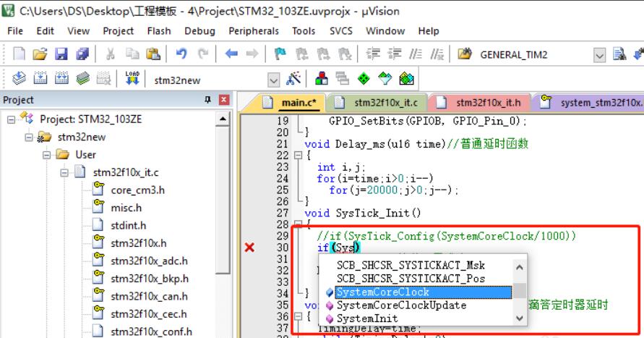Open Options for Target wand icon
This screenshot has height=338, width=644.
point(294,79)
